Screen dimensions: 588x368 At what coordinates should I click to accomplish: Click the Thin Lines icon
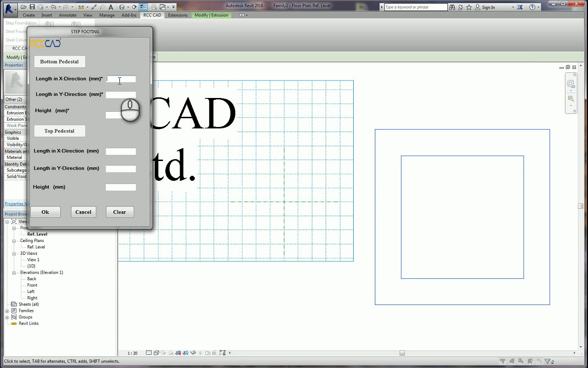[x=143, y=7]
